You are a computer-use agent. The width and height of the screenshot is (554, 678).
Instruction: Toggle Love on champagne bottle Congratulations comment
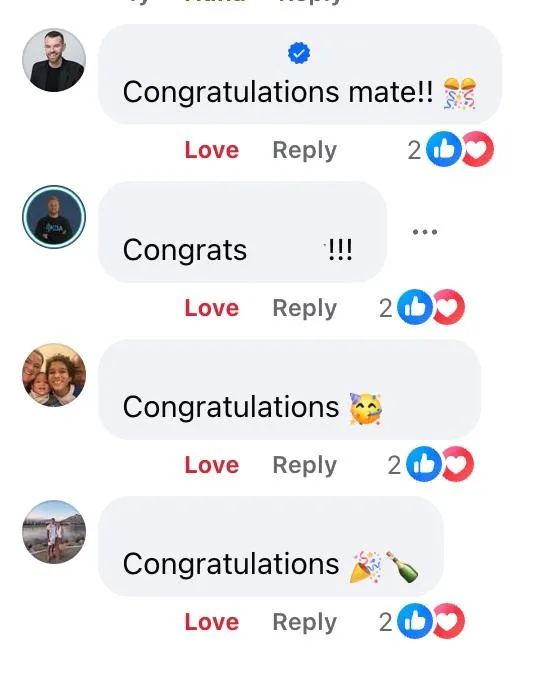pyautogui.click(x=211, y=622)
